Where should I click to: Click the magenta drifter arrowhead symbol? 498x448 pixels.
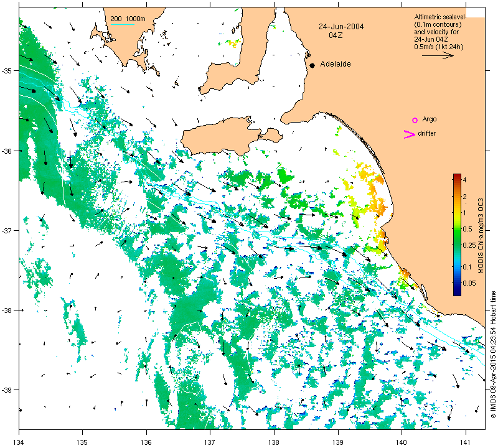click(x=410, y=134)
